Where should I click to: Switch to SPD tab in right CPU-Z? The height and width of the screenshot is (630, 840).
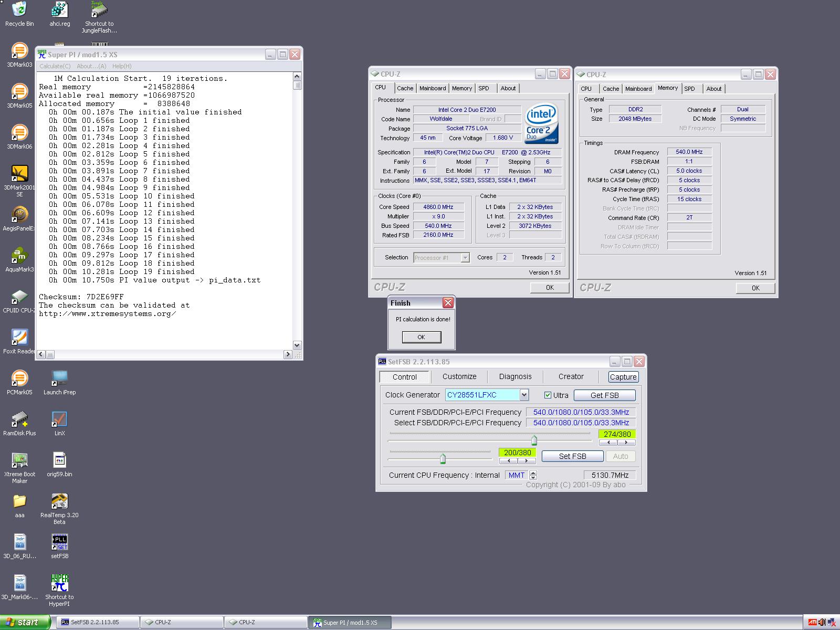click(690, 89)
